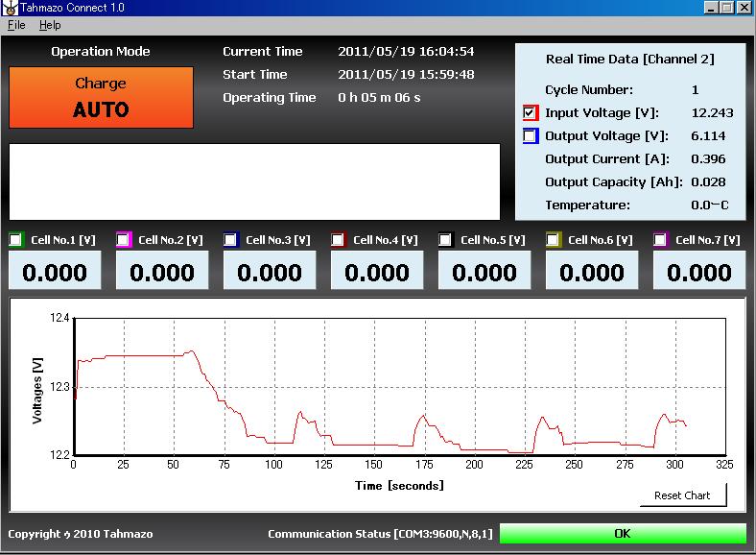The height and width of the screenshot is (555, 756).
Task: Click the Tahmazo app icon in title bar
Action: 9,8
